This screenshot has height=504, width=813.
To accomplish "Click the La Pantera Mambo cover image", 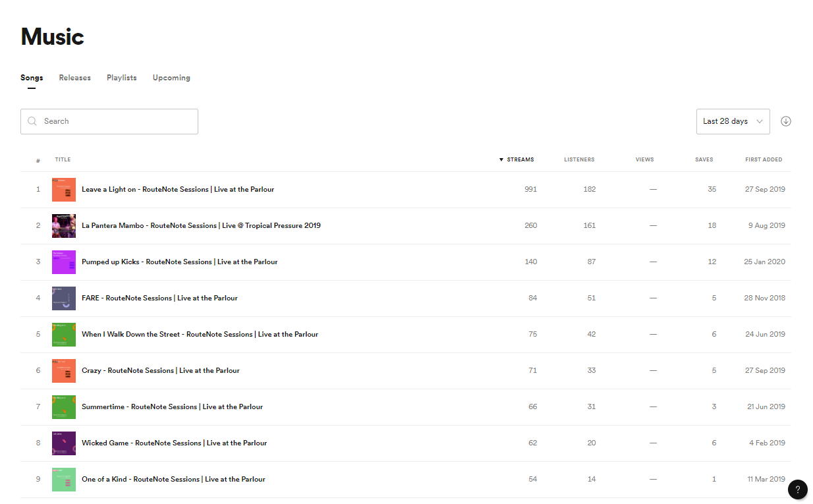I will point(63,225).
